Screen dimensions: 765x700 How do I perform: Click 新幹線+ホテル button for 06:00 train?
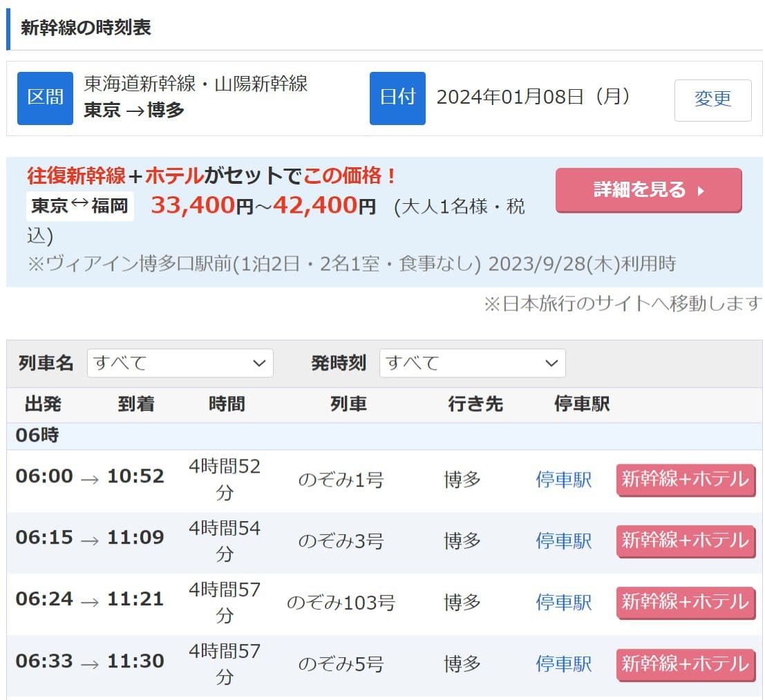[686, 480]
